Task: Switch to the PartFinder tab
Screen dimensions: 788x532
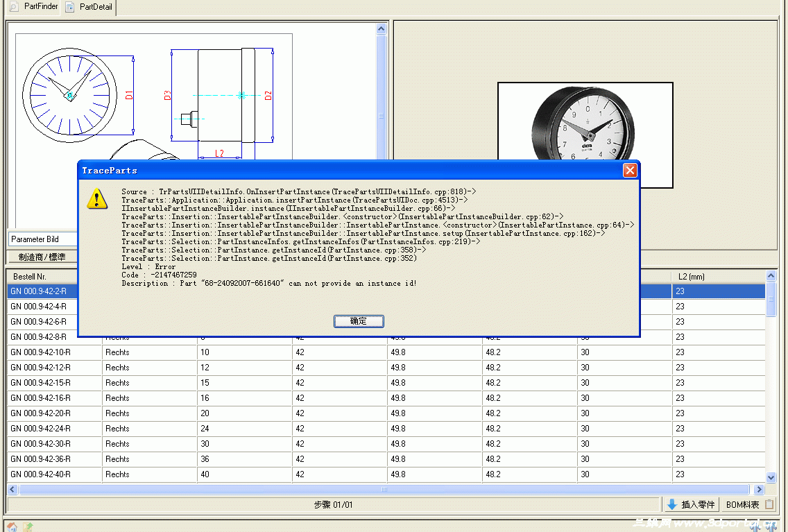Action: (33, 7)
